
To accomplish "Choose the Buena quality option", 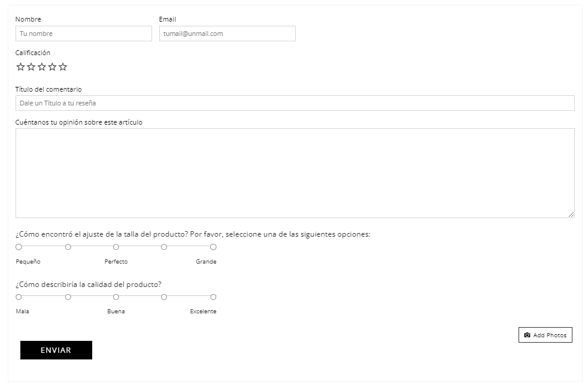I will coord(116,297).
